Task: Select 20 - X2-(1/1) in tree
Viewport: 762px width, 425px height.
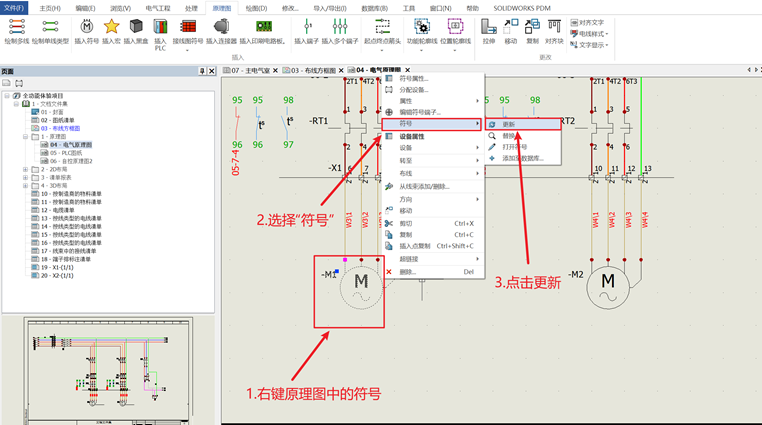Action: (x=57, y=275)
